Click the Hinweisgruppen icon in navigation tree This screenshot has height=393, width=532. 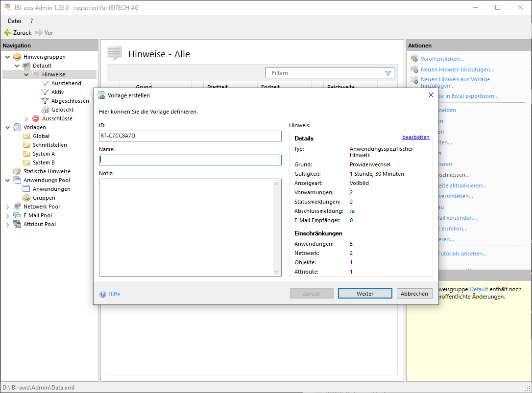[18, 57]
